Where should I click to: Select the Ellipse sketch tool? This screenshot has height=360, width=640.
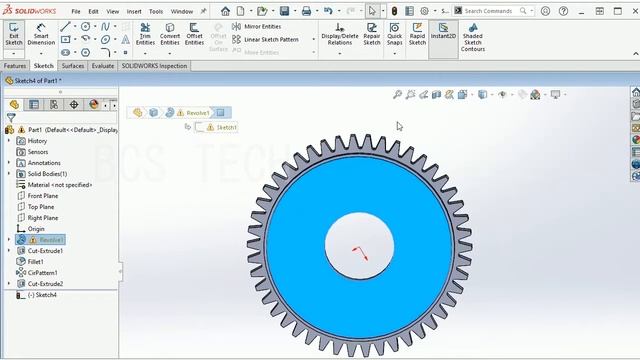point(105,40)
